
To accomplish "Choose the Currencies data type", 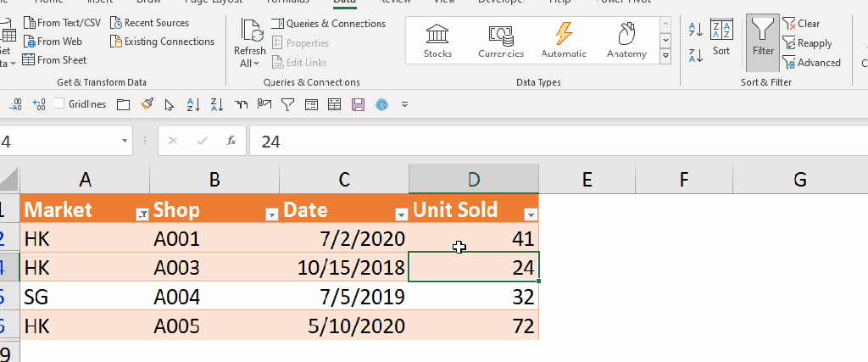I will (x=500, y=41).
